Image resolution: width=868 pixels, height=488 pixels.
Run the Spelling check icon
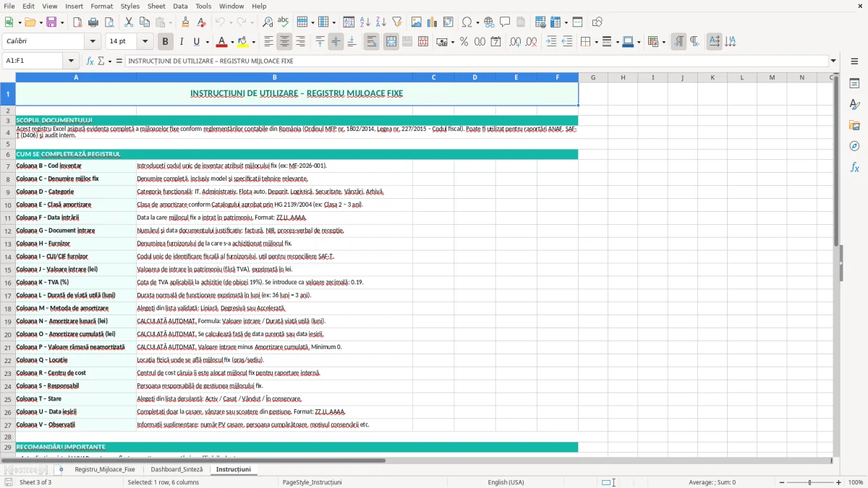pyautogui.click(x=283, y=22)
